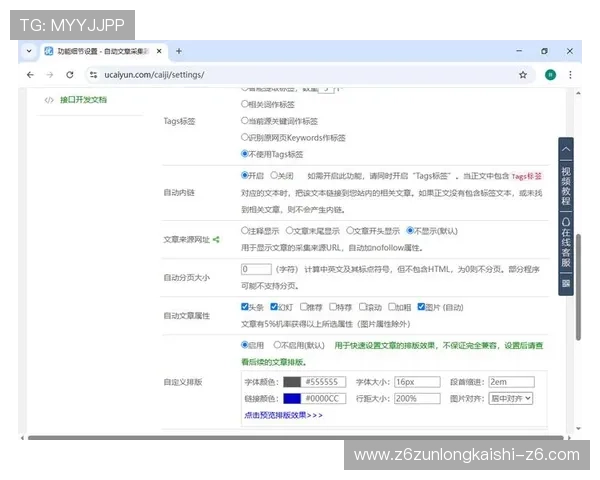Image resolution: width=600 pixels, height=480 pixels.
Task: Click the 自动分页大小 input field
Action: [256, 269]
